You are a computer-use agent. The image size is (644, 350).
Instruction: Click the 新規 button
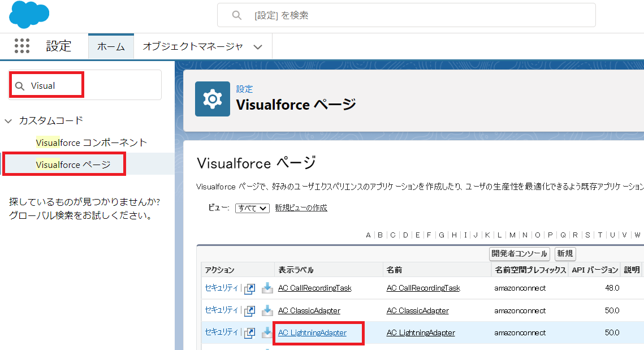565,254
